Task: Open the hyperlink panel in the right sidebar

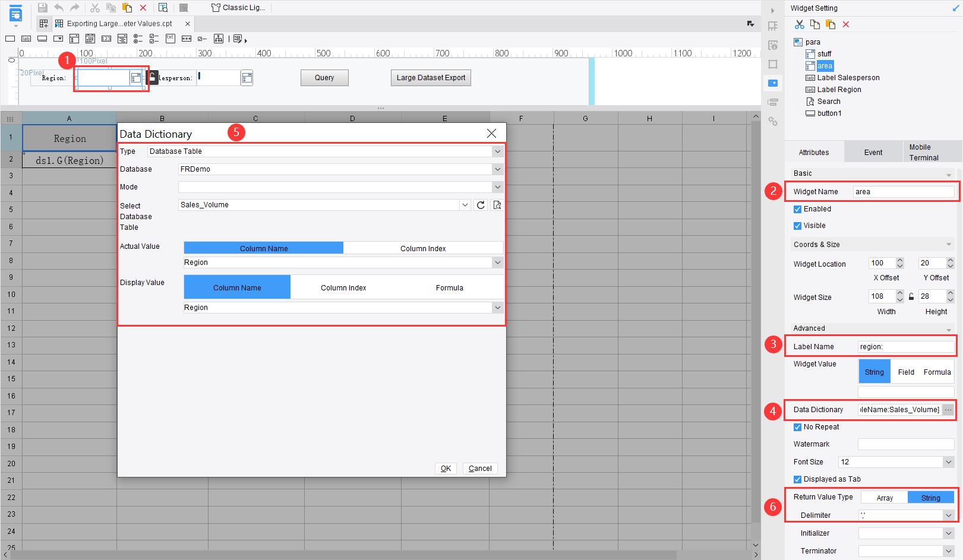Action: coord(773,121)
